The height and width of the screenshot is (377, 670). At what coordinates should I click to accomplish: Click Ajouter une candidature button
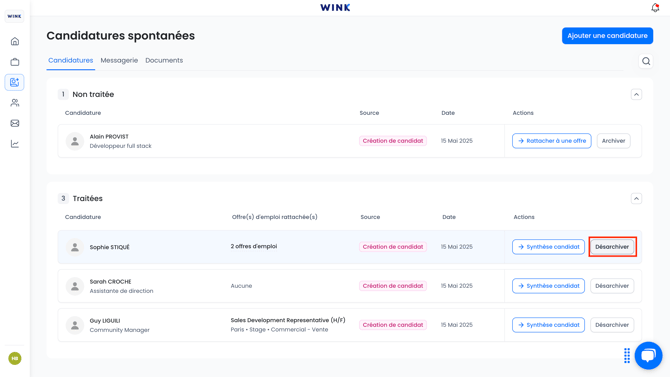(607, 35)
